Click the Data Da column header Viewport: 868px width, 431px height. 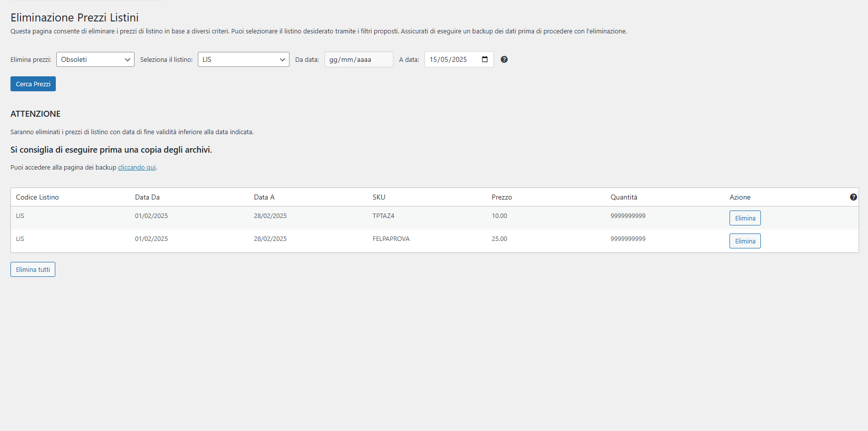point(147,197)
